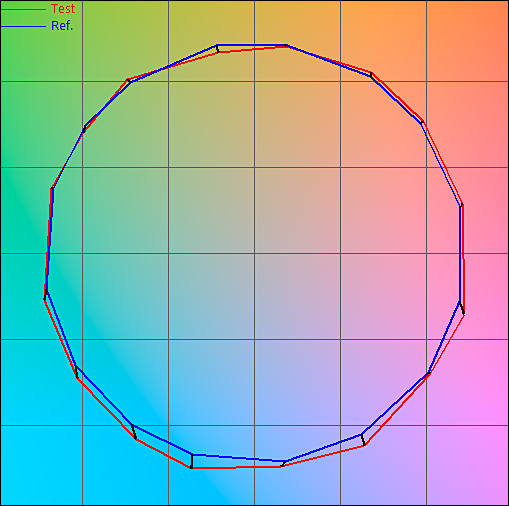
Task: Select the black connector at far-right polygon vertex
Action: tap(462, 307)
